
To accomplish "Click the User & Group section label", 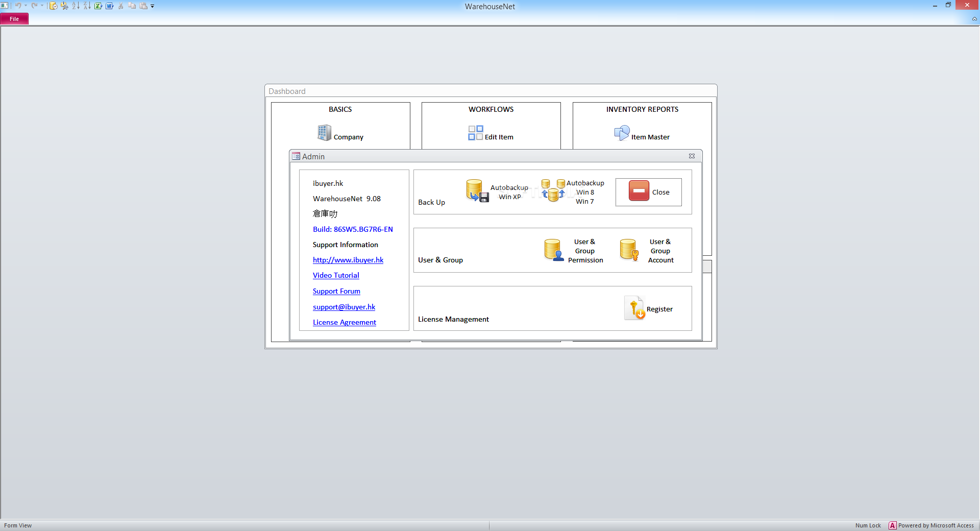I will tap(440, 260).
